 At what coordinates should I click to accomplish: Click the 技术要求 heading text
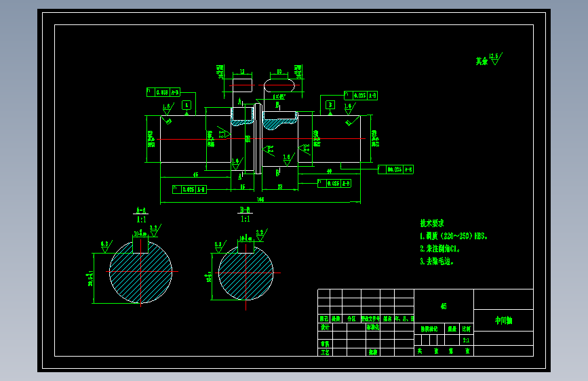click(x=431, y=224)
